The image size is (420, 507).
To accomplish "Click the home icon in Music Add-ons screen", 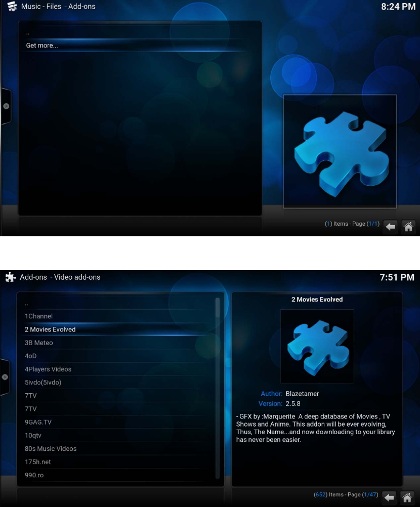I will (408, 227).
